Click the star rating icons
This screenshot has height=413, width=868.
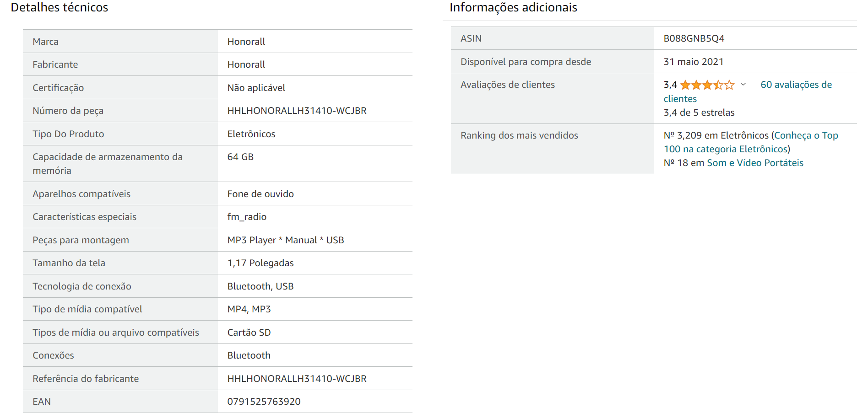(707, 85)
